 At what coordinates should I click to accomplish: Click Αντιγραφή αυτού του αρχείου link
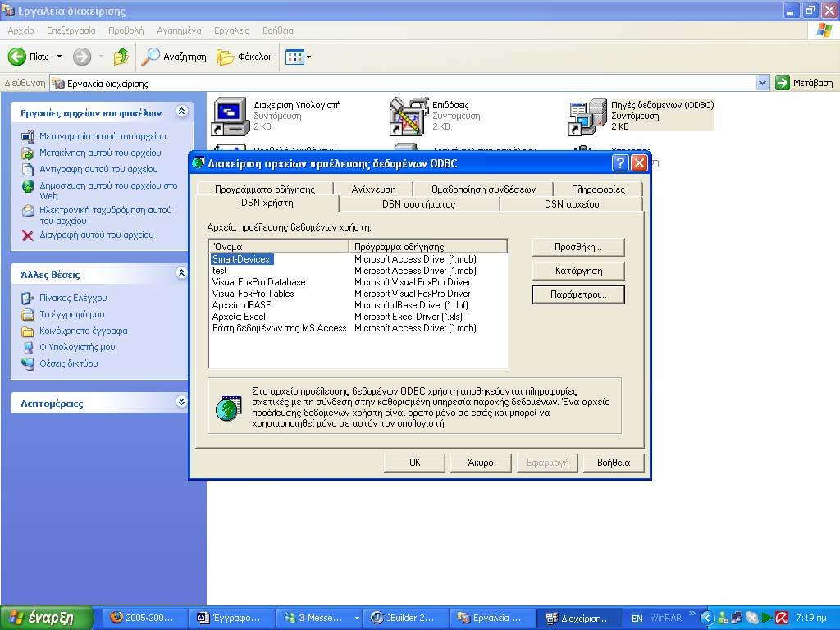click(98, 169)
